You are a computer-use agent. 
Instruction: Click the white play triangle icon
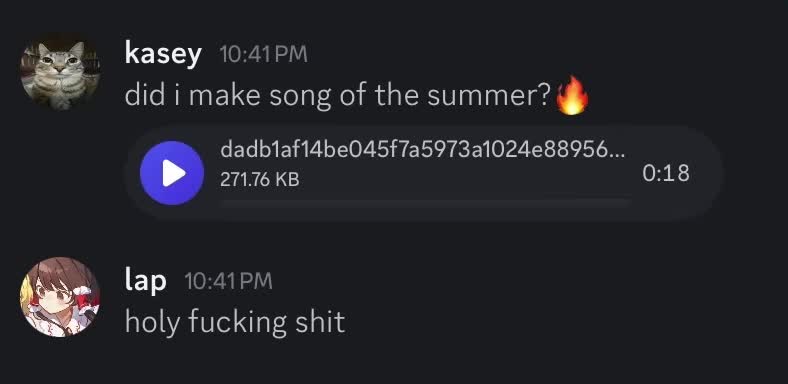(x=173, y=173)
